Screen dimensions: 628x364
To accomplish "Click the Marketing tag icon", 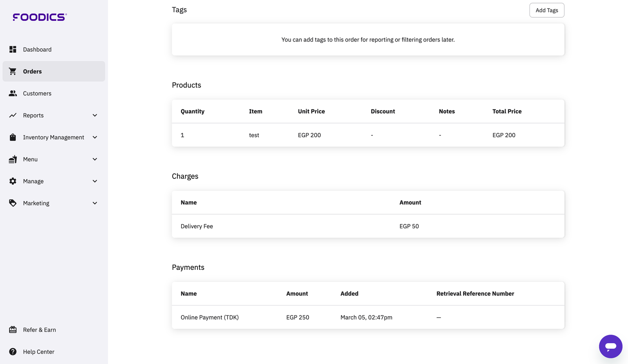I will [13, 203].
